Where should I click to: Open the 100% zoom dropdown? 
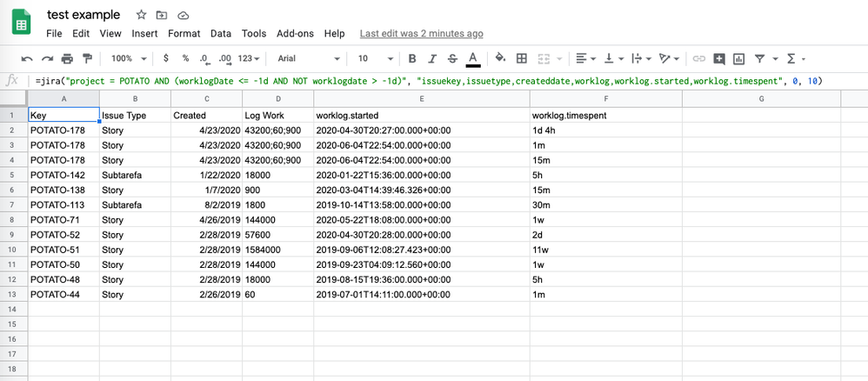(129, 58)
